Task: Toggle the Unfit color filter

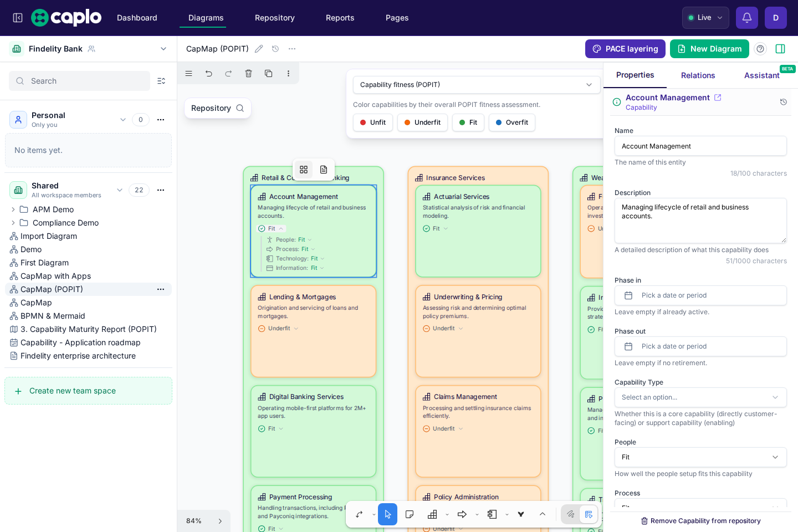Action: pyautogui.click(x=373, y=122)
